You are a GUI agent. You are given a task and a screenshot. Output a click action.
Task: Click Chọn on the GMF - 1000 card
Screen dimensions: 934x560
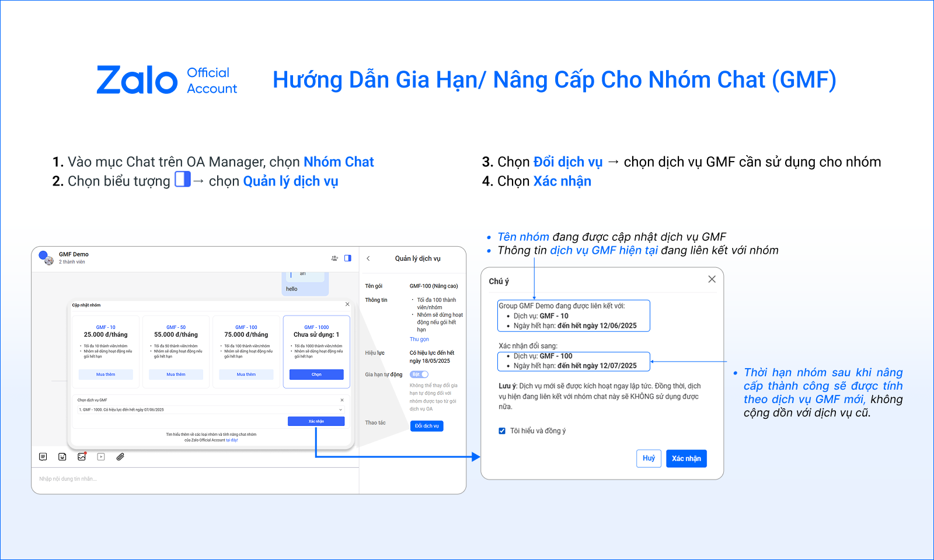pos(316,374)
